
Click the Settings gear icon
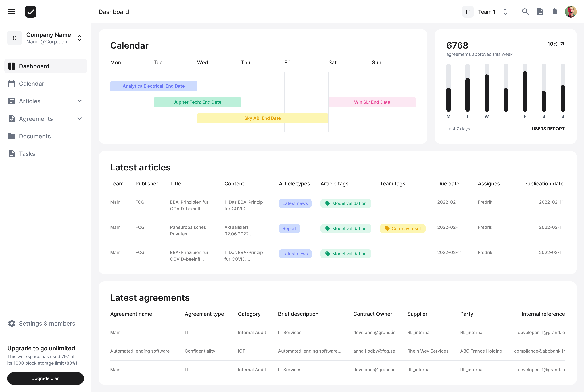click(x=11, y=323)
